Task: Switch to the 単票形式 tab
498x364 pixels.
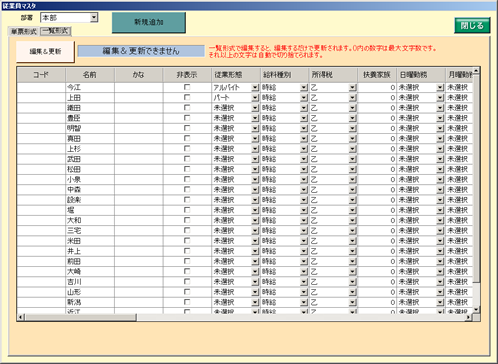Action: 24,31
